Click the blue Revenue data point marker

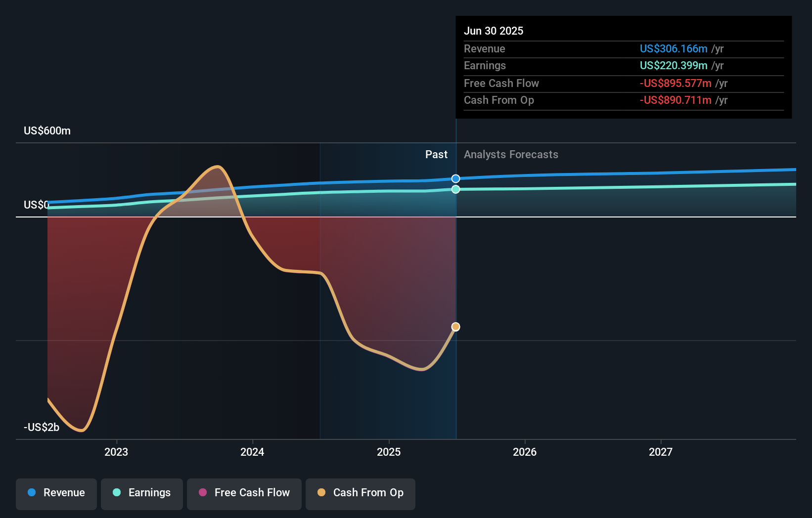[x=455, y=178]
